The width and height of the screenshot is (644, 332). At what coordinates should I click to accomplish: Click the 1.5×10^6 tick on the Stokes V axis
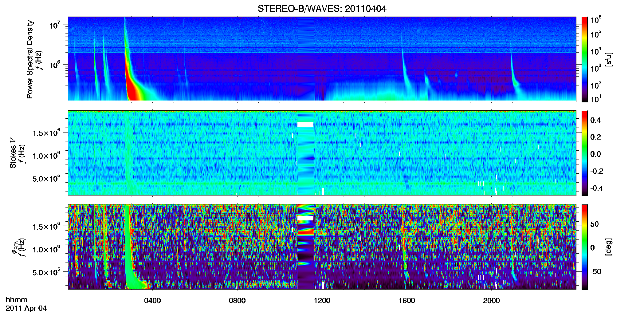click(x=46, y=133)
